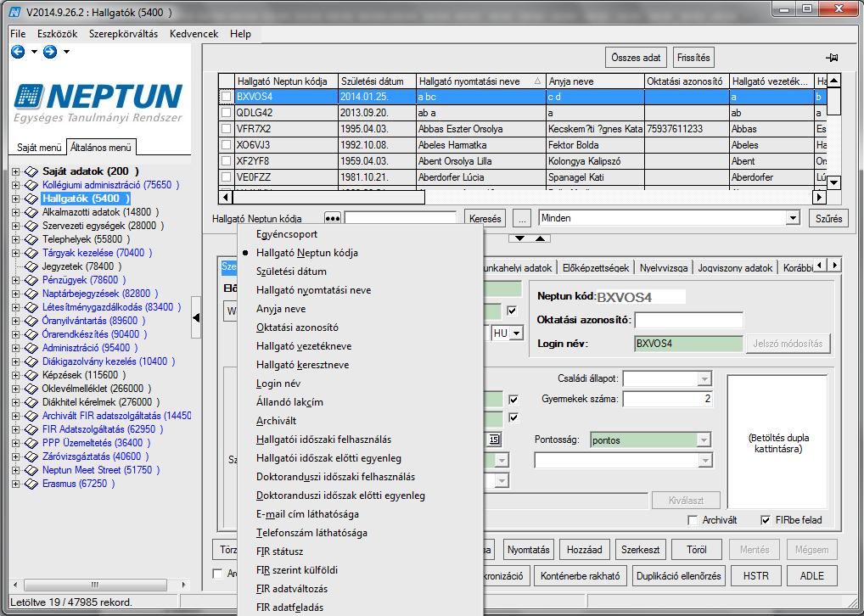Click the Összes adat button

point(636,58)
